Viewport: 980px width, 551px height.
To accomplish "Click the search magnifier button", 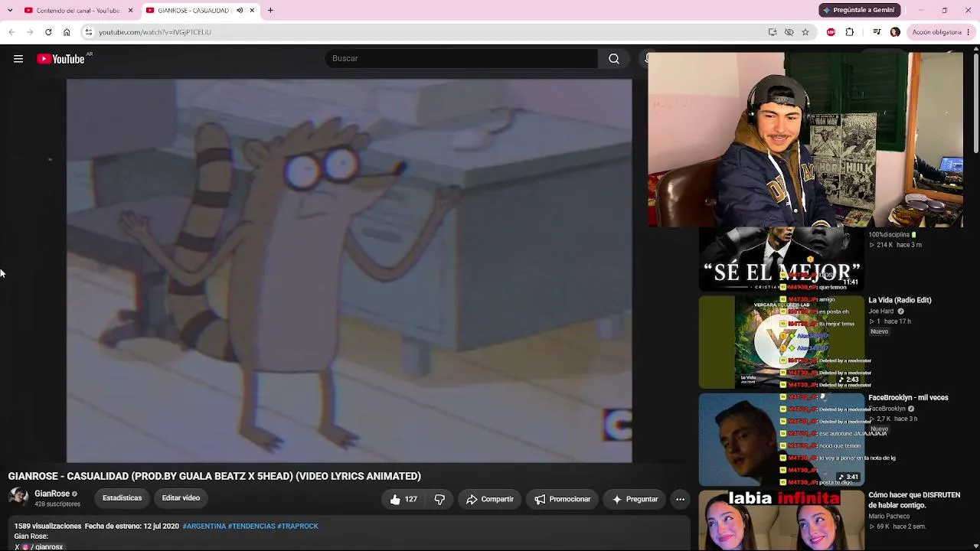I will point(614,59).
